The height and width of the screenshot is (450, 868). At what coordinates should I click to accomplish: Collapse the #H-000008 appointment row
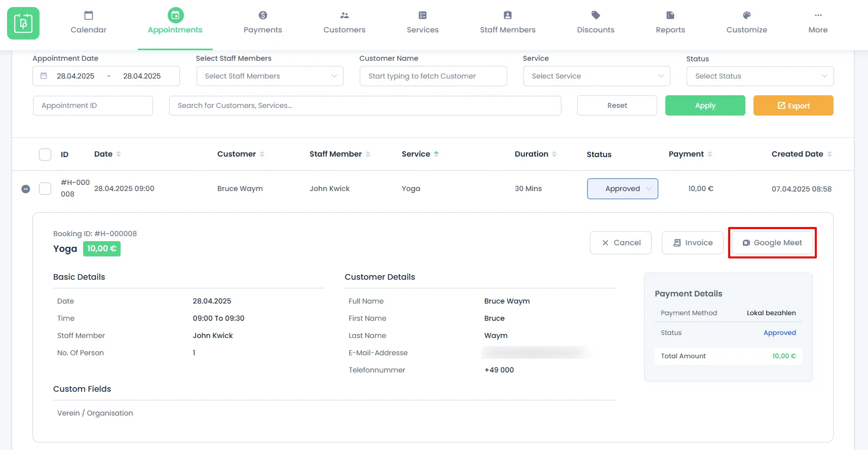pos(26,189)
